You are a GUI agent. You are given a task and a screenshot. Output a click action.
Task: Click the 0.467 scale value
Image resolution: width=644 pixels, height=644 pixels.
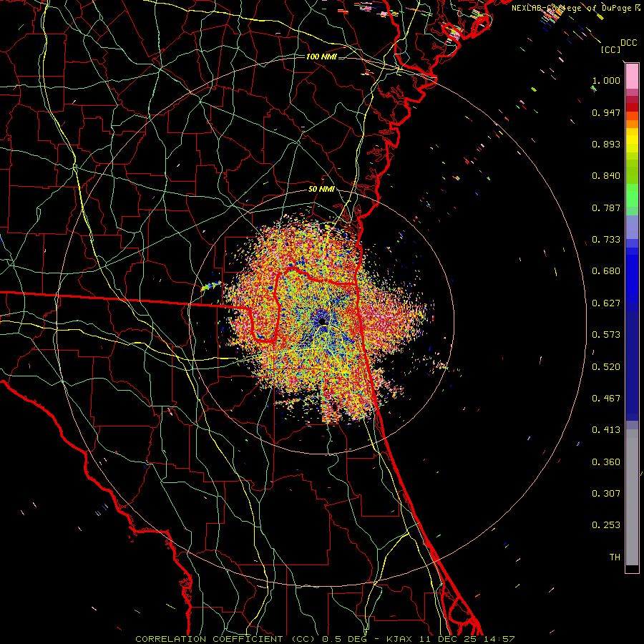606,399
